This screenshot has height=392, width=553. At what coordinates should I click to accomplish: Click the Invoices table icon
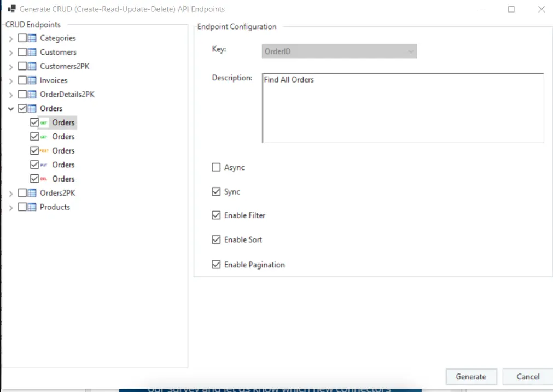pyautogui.click(x=32, y=80)
